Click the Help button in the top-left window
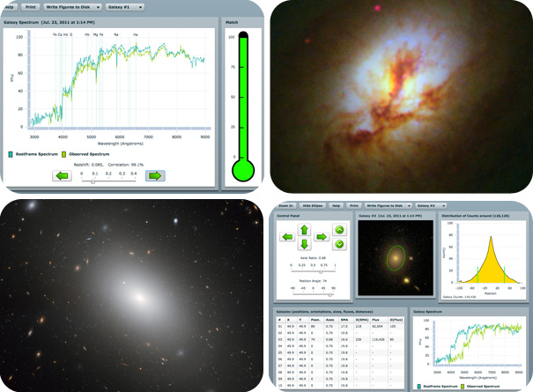The height and width of the screenshot is (392, 533). [x=9, y=7]
